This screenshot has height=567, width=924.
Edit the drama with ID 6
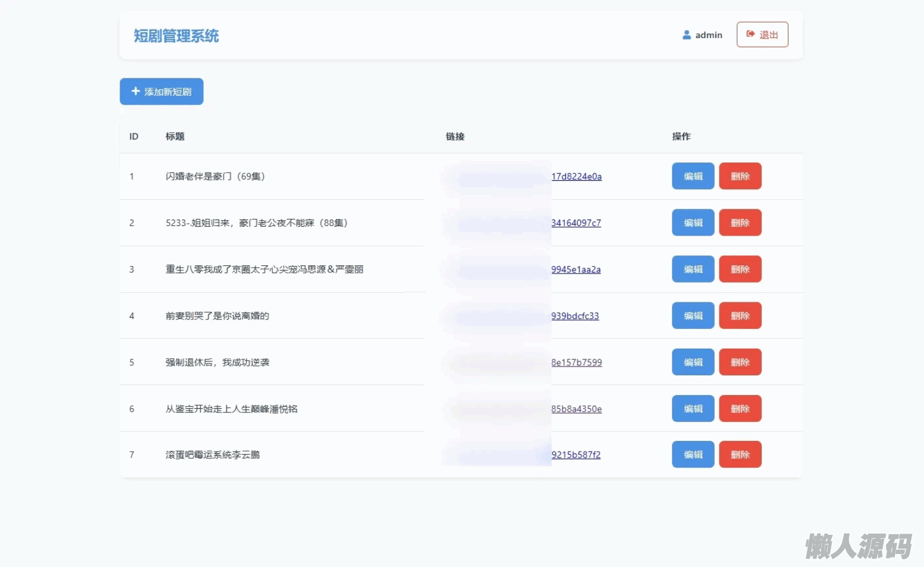click(693, 409)
